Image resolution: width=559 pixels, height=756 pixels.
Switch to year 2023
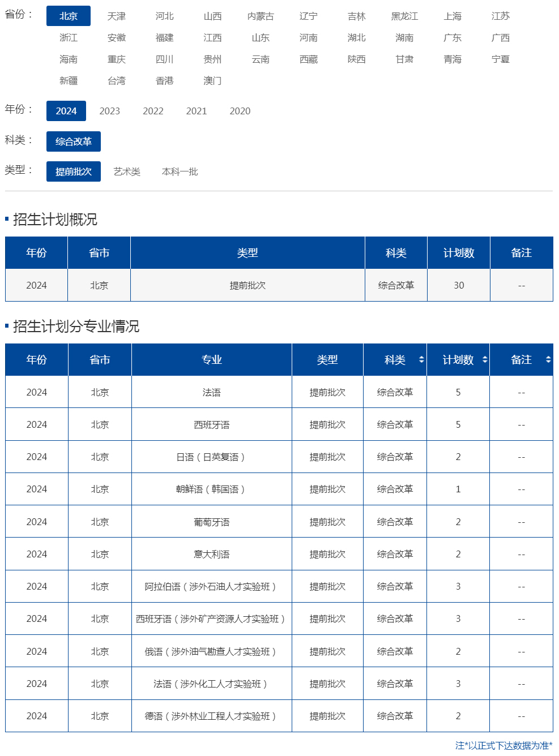click(x=110, y=111)
